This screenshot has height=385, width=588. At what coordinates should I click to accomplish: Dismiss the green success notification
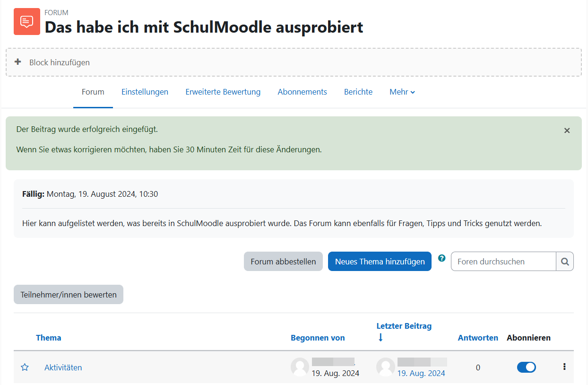tap(567, 131)
